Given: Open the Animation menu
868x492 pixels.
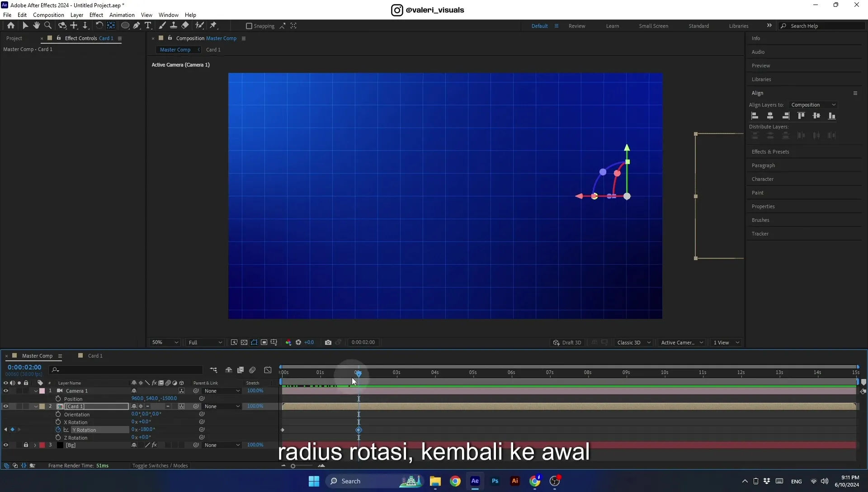Looking at the screenshot, I should point(122,15).
